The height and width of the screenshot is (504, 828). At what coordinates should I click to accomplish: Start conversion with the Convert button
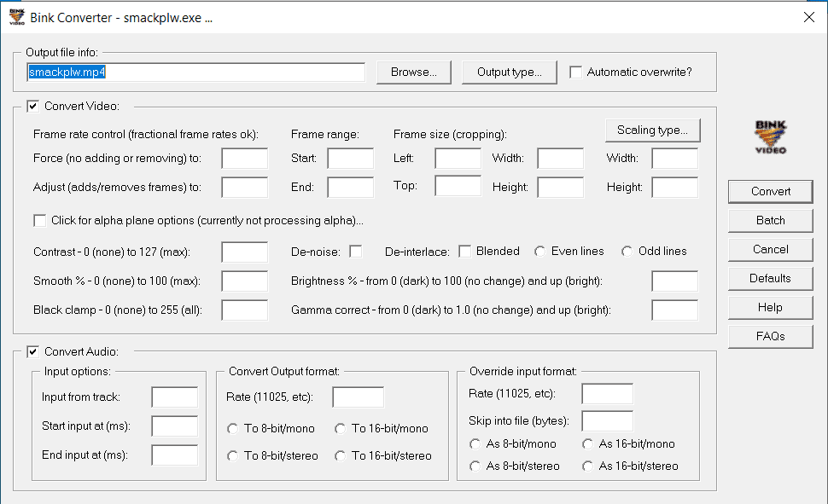click(x=771, y=192)
